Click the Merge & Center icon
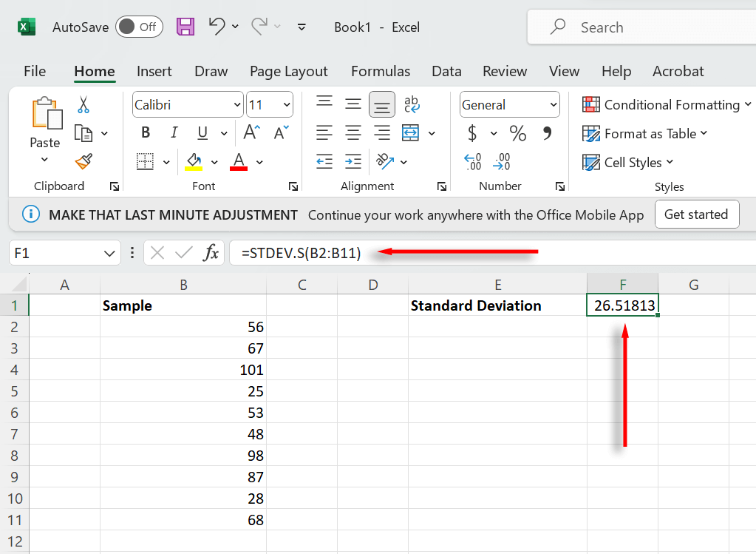 pyautogui.click(x=410, y=133)
